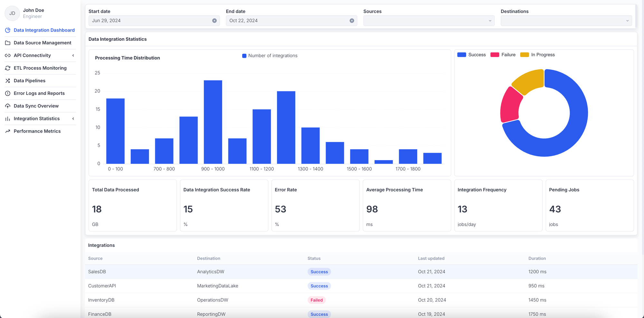Select the ETL Process Monitoring sync icon
644x318 pixels.
[8, 68]
